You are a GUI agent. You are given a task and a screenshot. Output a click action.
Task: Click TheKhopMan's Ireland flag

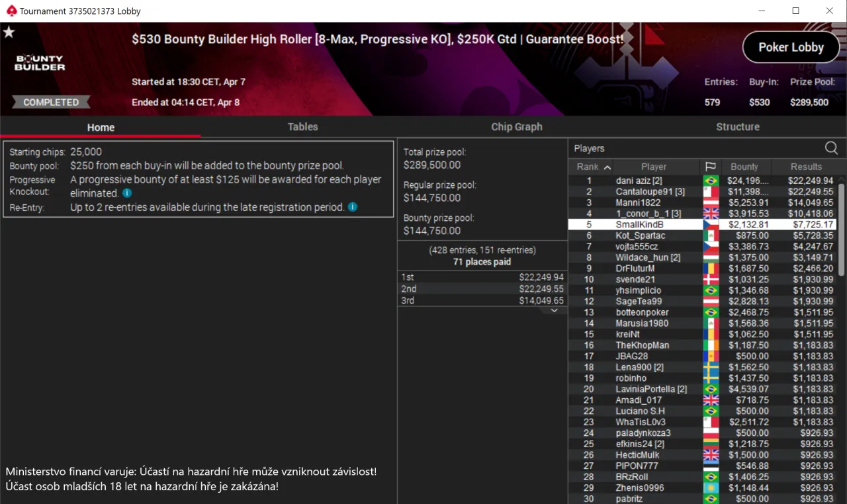click(x=711, y=345)
